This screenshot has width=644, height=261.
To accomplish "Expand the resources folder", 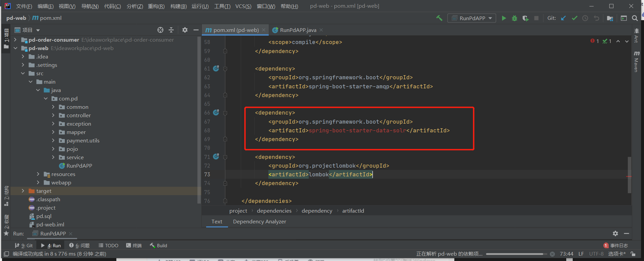I will [x=38, y=174].
